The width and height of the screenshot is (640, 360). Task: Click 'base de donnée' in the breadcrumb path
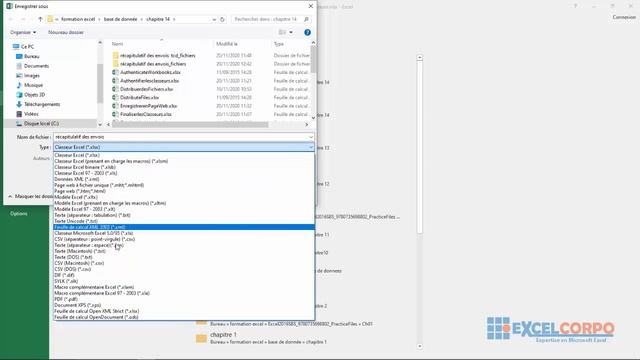[x=120, y=19]
